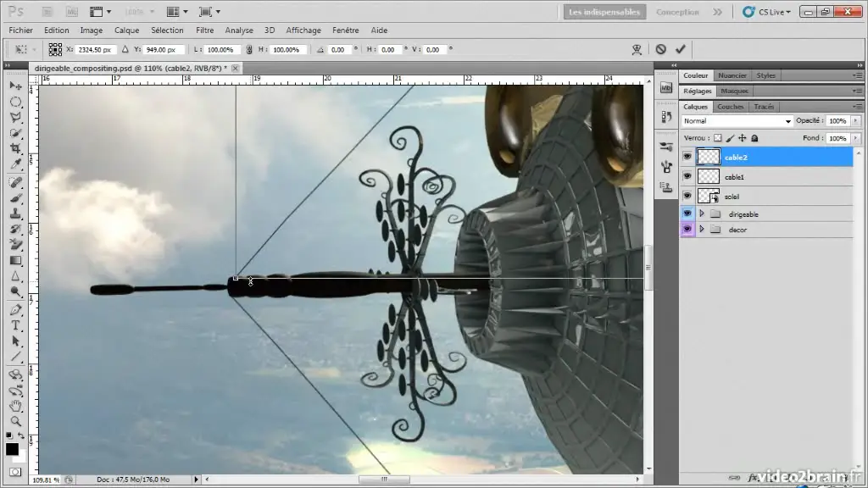The width and height of the screenshot is (868, 488).
Task: Click the Les indispensables workspace button
Action: [x=605, y=12]
